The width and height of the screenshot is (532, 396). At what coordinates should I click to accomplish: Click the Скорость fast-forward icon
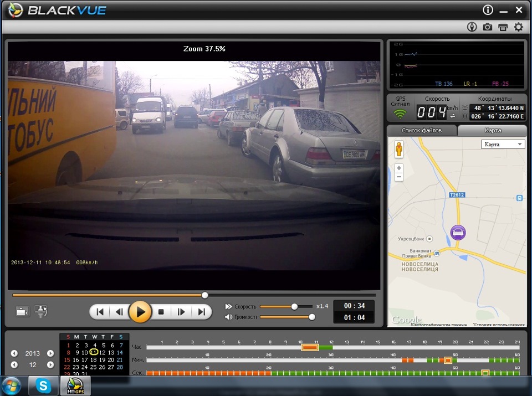pyautogui.click(x=229, y=306)
